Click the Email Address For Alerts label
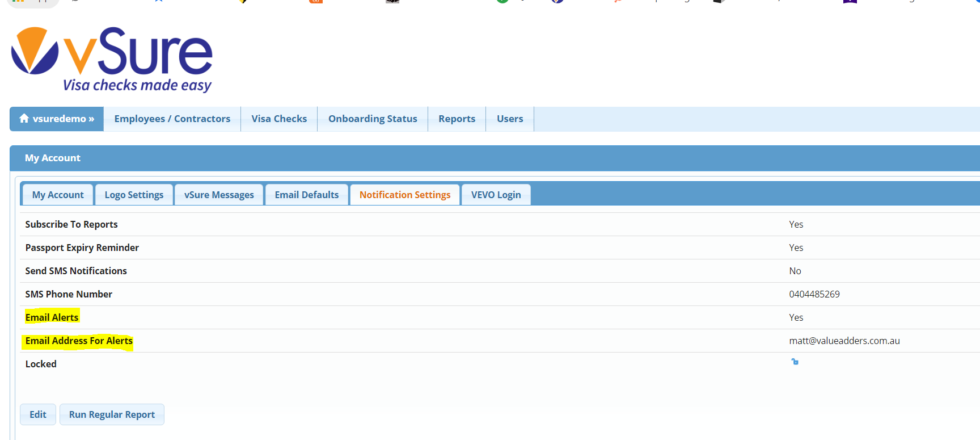Image resolution: width=980 pixels, height=440 pixels. 79,341
